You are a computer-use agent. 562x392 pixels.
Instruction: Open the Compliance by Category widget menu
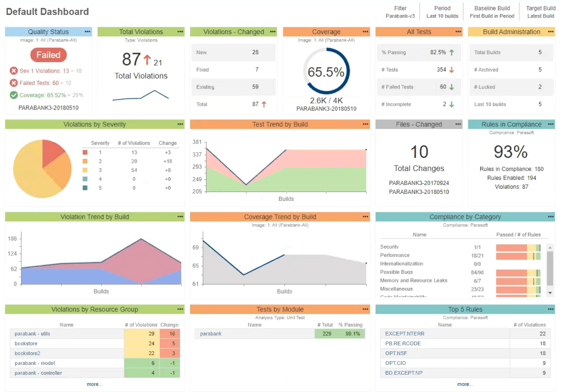550,216
